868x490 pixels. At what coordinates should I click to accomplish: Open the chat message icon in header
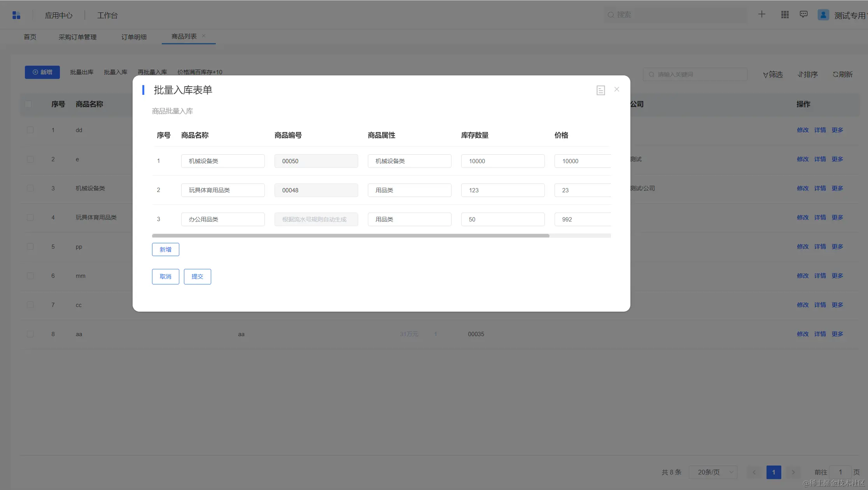pos(803,14)
